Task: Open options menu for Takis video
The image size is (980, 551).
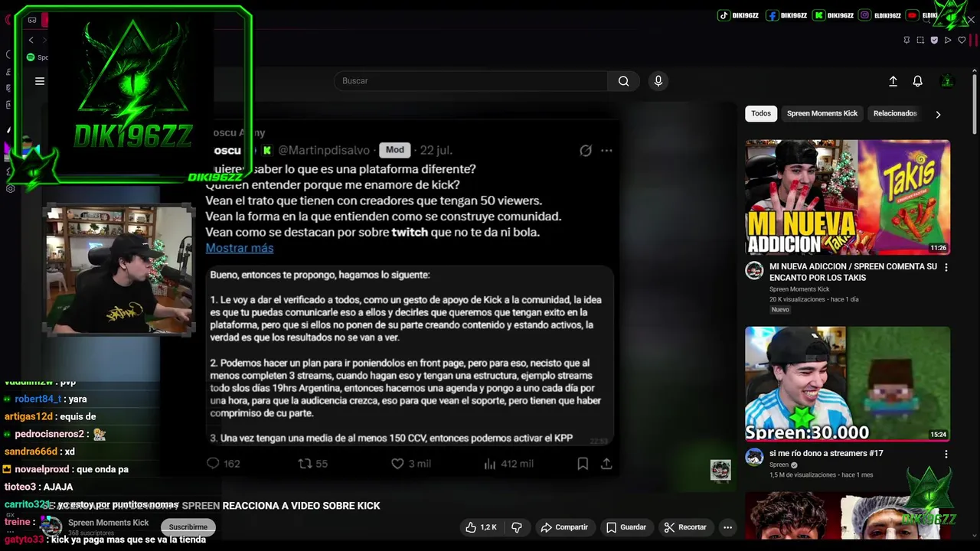Action: tap(946, 267)
